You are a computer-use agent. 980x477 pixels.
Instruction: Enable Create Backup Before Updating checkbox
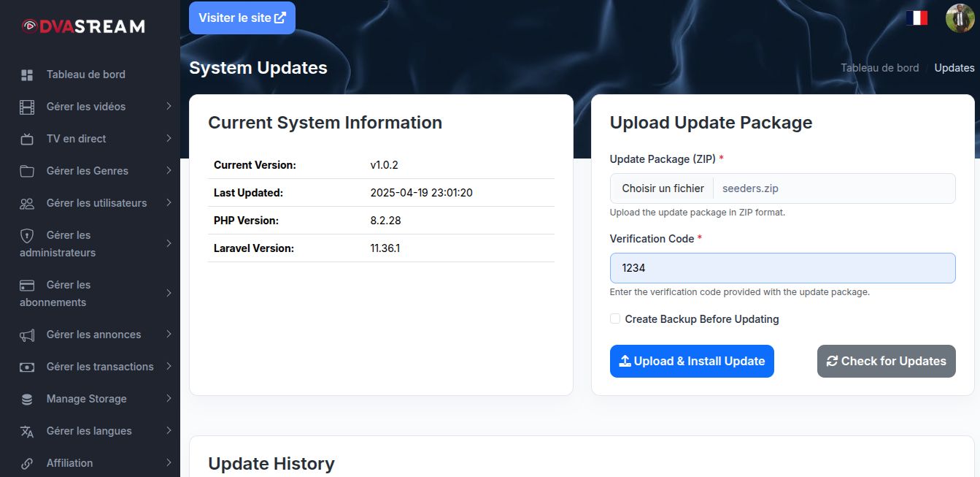click(615, 318)
